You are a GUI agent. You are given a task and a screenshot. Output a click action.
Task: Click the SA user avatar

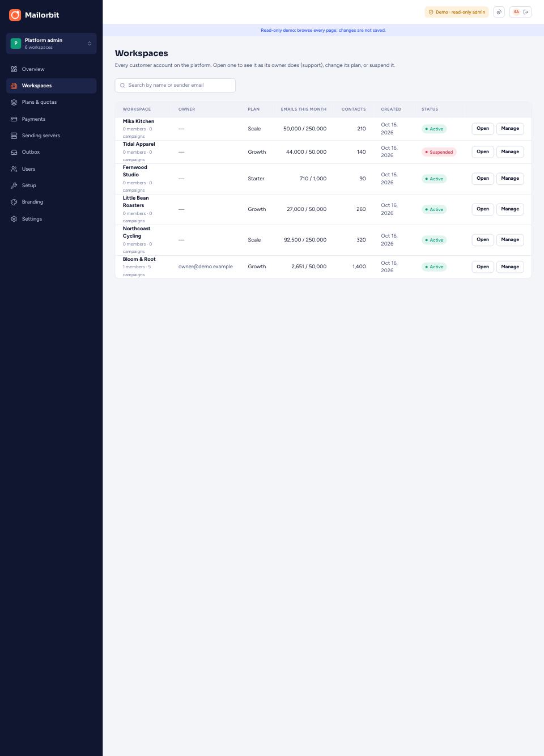pos(516,12)
